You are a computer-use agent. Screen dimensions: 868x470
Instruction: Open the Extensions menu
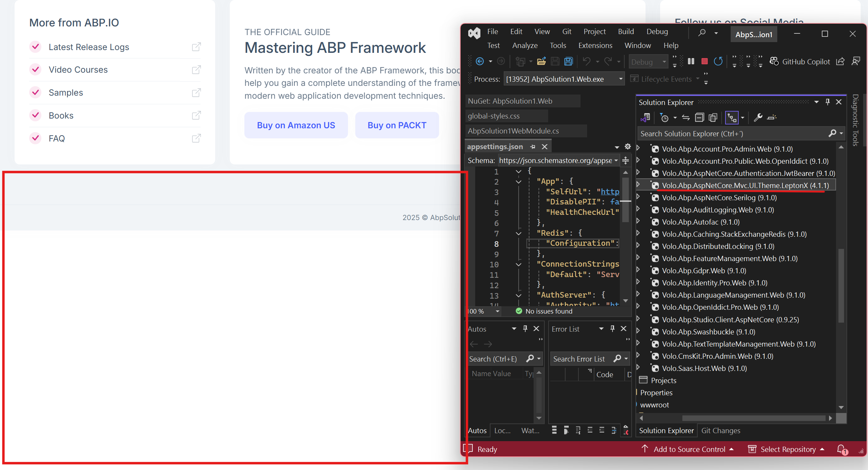point(595,46)
